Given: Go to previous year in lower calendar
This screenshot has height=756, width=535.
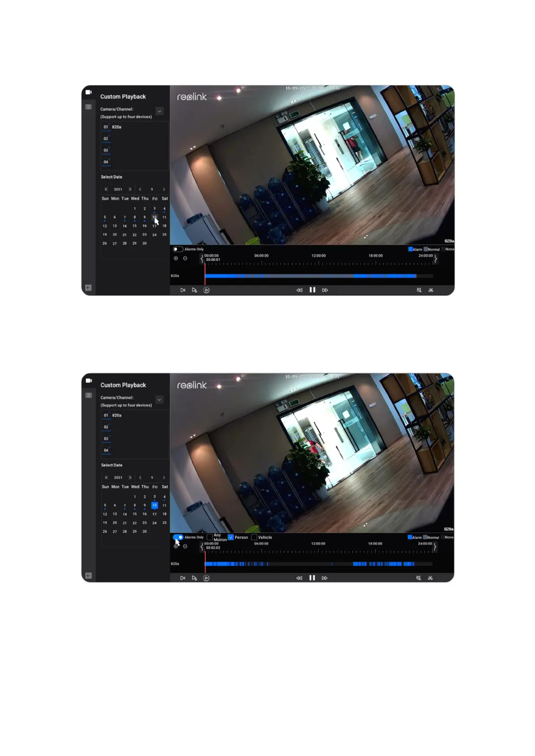Looking at the screenshot, I should pyautogui.click(x=106, y=477).
